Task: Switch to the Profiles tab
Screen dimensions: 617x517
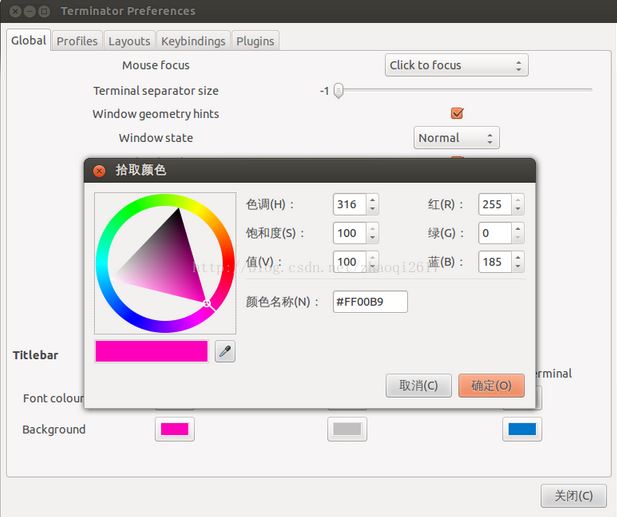Action: pyautogui.click(x=77, y=41)
